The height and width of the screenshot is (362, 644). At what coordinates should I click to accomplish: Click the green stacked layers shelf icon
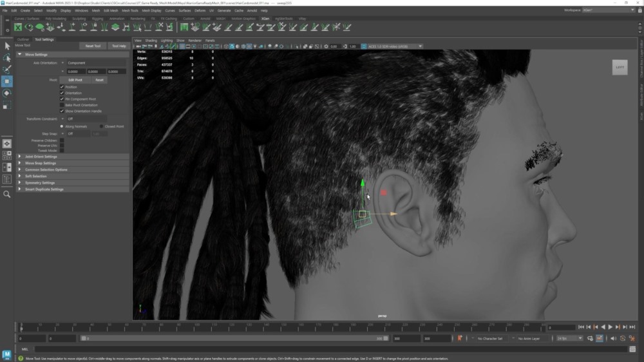115,27
